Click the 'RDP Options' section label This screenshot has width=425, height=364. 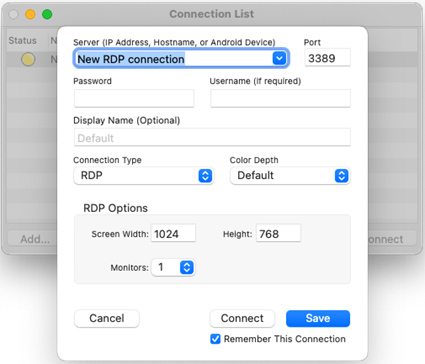115,208
